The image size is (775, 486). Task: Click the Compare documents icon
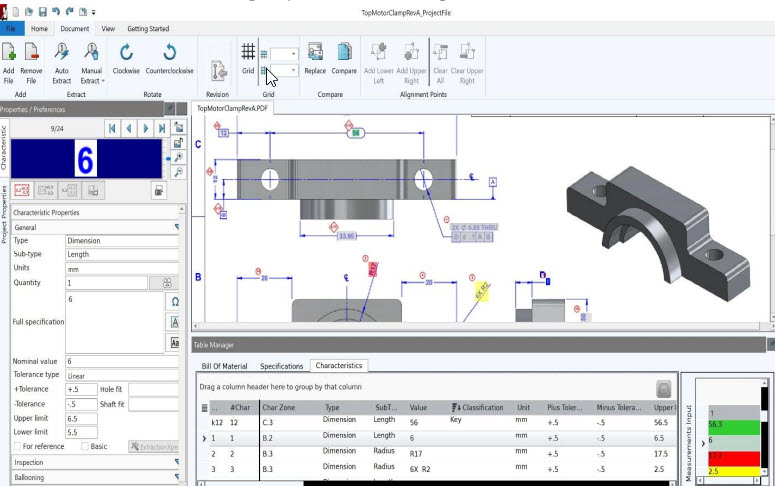[x=344, y=53]
